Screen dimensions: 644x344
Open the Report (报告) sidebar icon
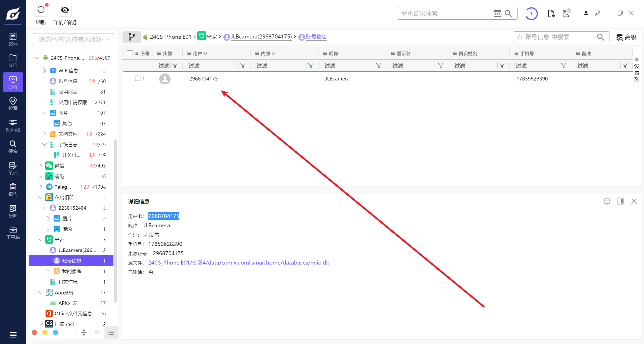13,190
